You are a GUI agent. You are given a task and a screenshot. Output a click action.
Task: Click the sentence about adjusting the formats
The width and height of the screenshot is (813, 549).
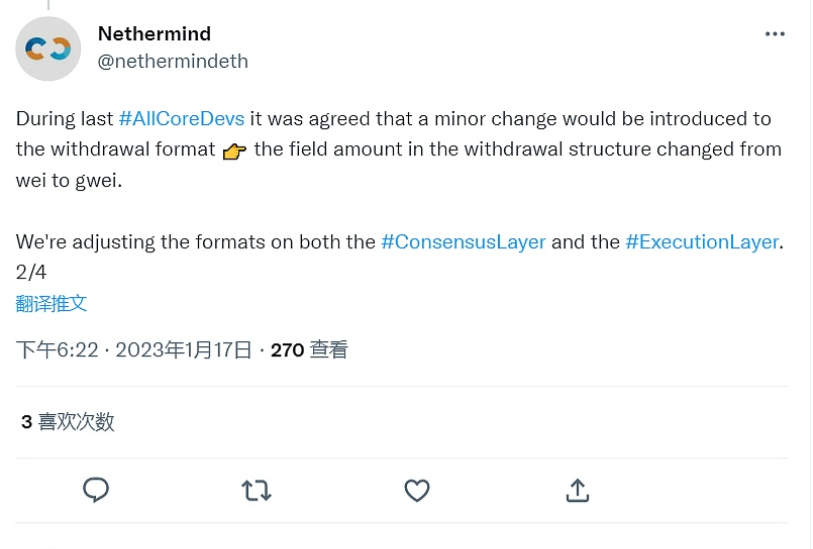[196, 242]
